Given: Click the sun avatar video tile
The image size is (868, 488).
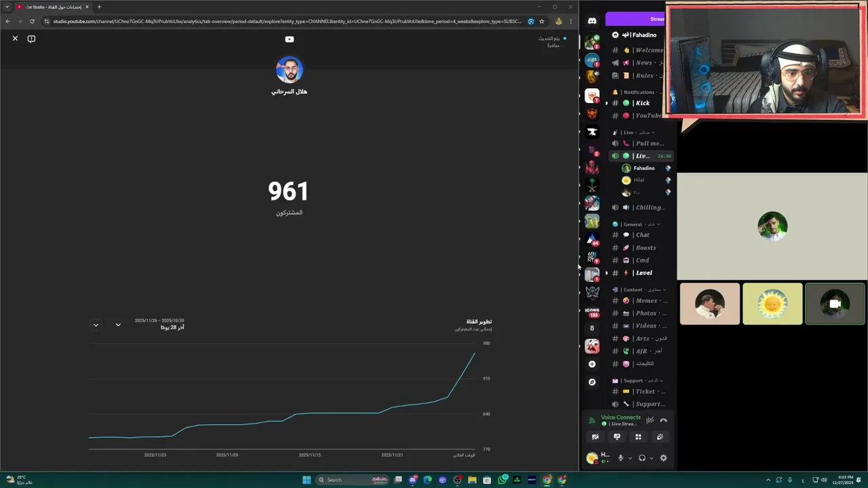Looking at the screenshot, I should click(772, 304).
